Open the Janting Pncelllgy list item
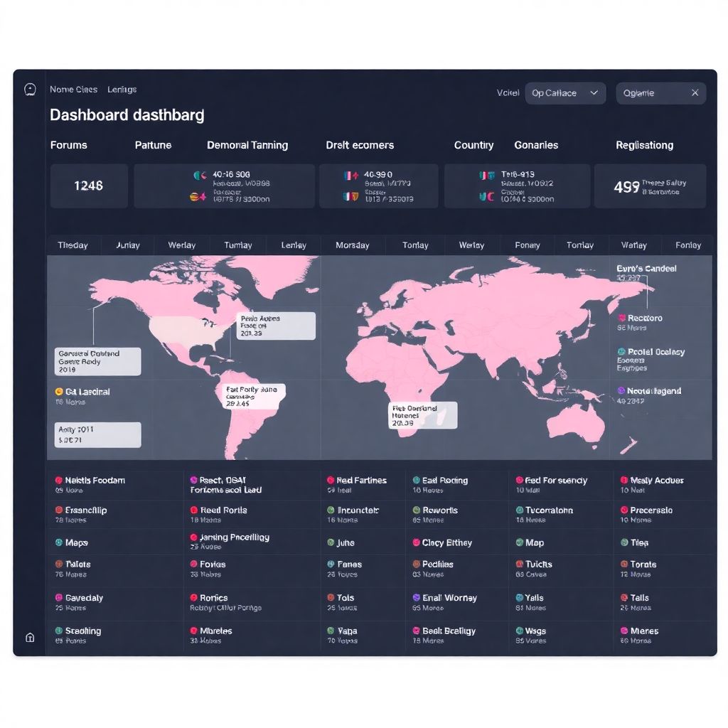The image size is (728, 728). (x=235, y=537)
